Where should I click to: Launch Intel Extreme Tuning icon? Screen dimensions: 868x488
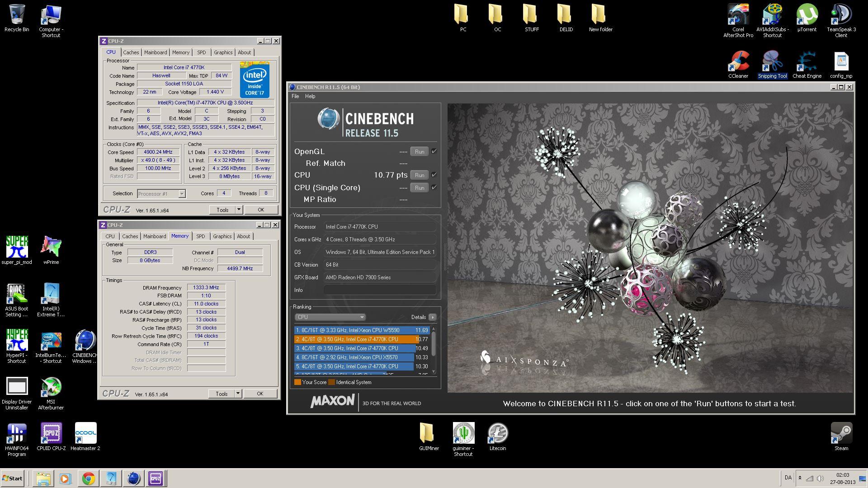click(x=51, y=300)
